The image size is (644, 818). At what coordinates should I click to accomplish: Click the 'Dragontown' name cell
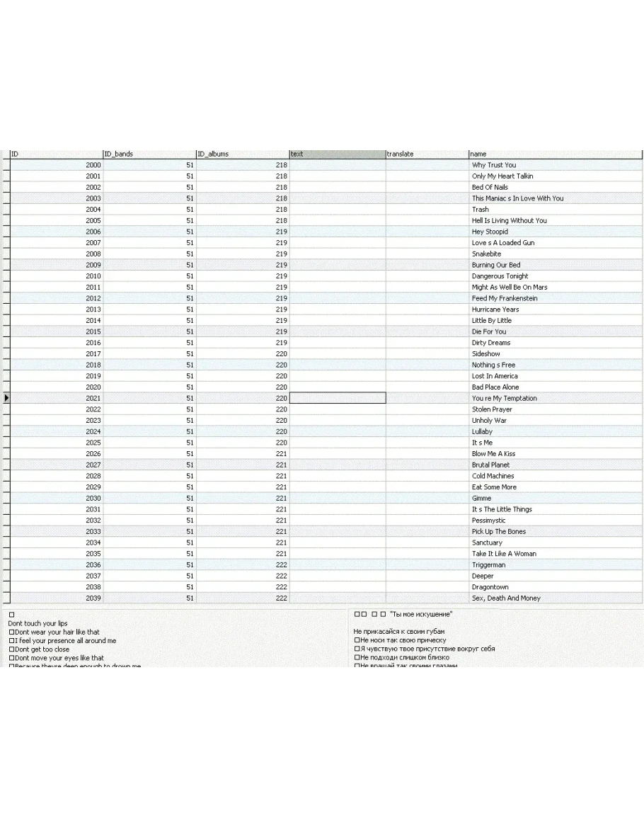coord(490,587)
